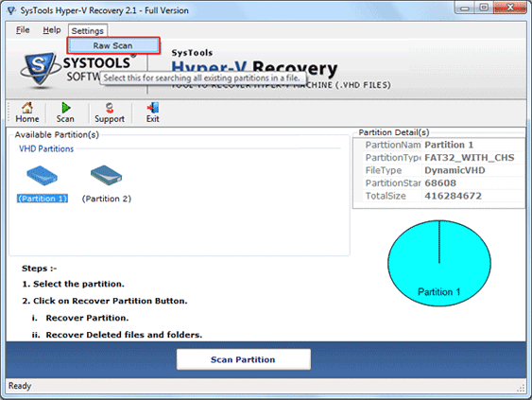532x400 pixels.
Task: Select the FileType value DynamicVHD
Action: pyautogui.click(x=455, y=170)
